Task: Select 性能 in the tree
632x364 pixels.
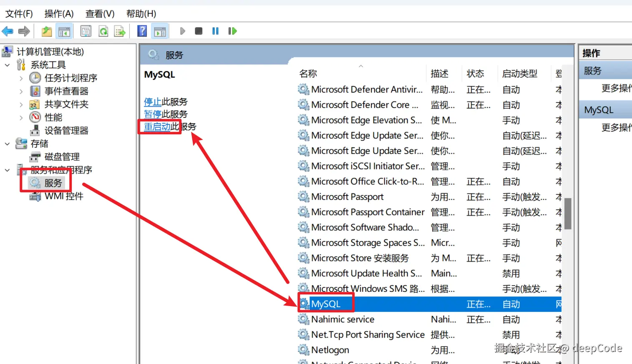Action: [53, 118]
